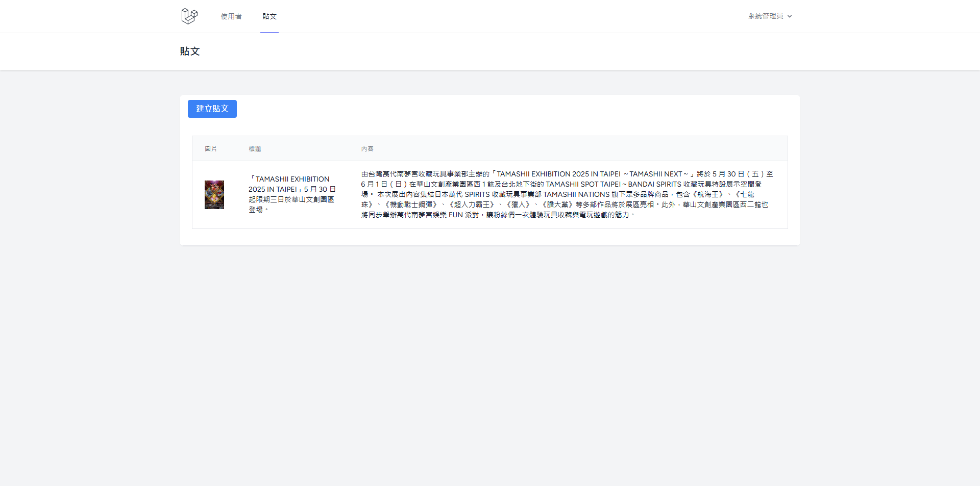Screen dimensions: 980x486
Task: Click the 標題 column header
Action: coord(255,149)
